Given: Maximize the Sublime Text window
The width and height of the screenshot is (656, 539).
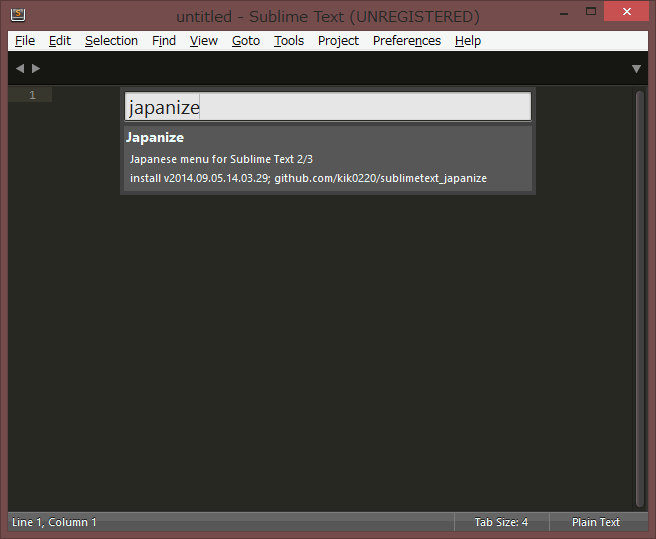Looking at the screenshot, I should 591,12.
